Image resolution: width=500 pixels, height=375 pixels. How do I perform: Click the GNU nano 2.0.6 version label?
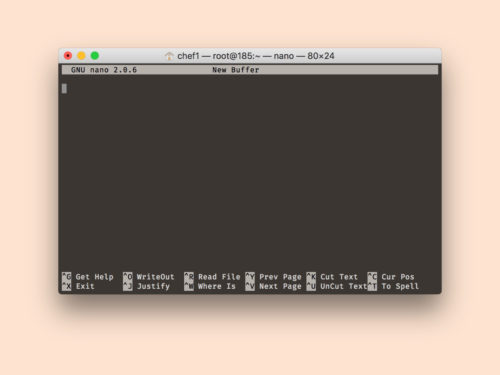tap(104, 70)
